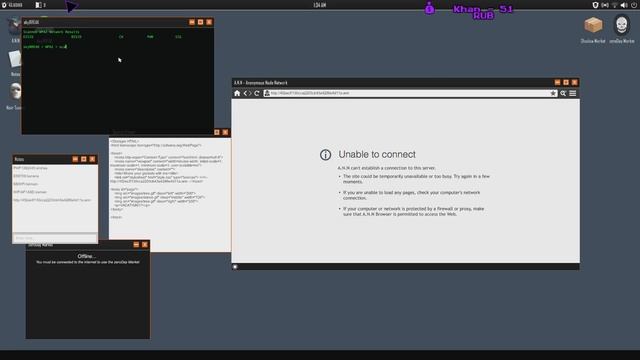Viewport: 640px width, 360px height.
Task: Close the A.N.N browser window
Action: [575, 82]
